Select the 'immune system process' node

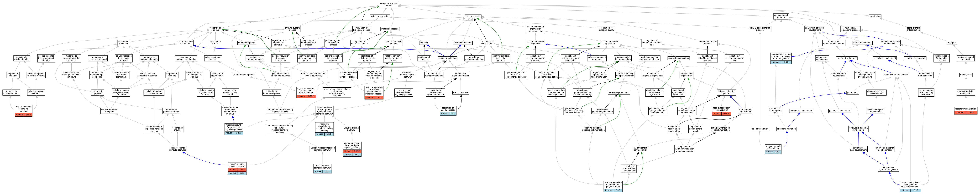pos(292,29)
